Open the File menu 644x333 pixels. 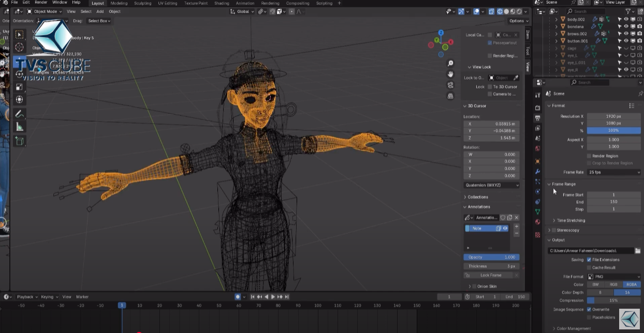14,3
